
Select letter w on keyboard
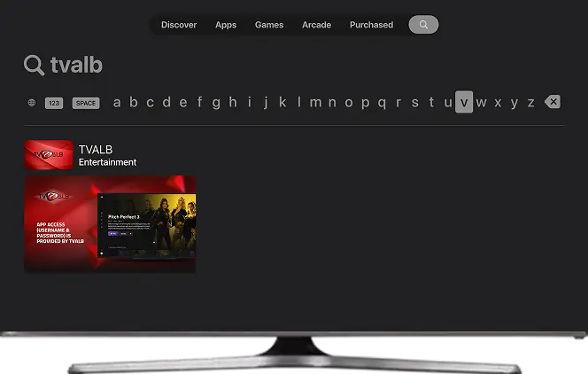[481, 103]
